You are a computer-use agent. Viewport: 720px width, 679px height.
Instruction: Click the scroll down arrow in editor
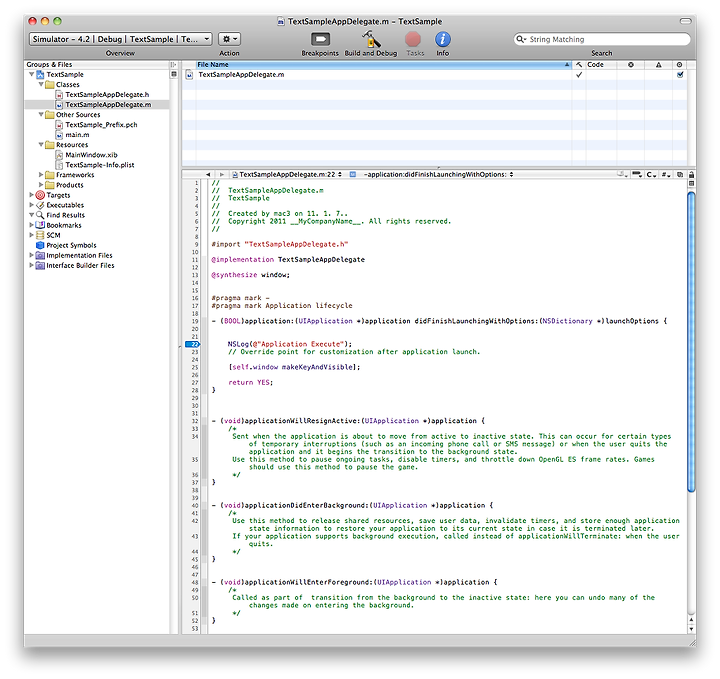[691, 629]
